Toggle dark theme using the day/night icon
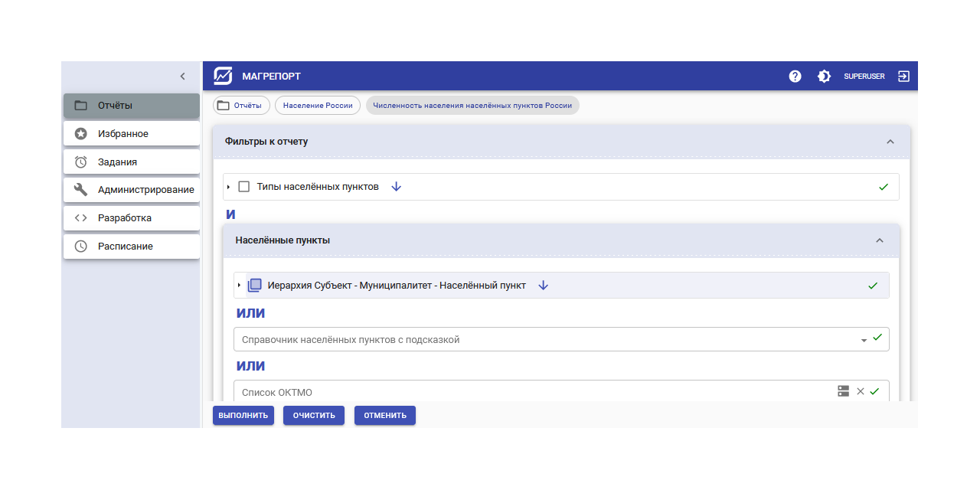The width and height of the screenshot is (980, 490). pyautogui.click(x=824, y=76)
